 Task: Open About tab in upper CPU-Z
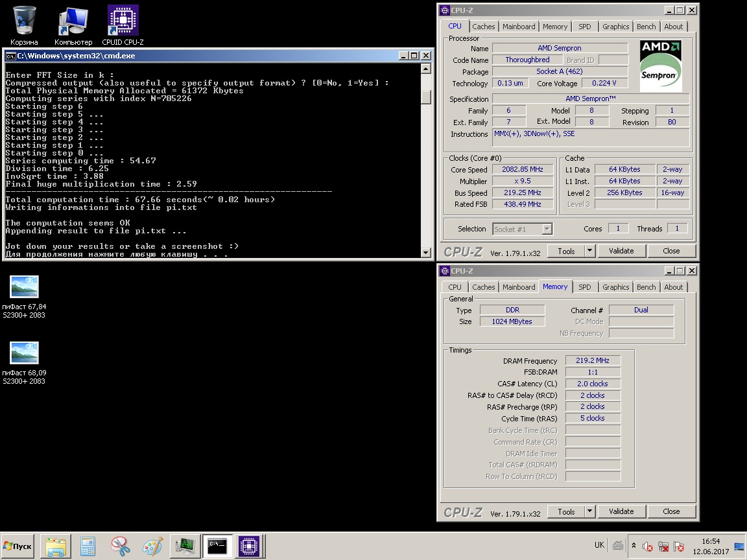(x=673, y=27)
